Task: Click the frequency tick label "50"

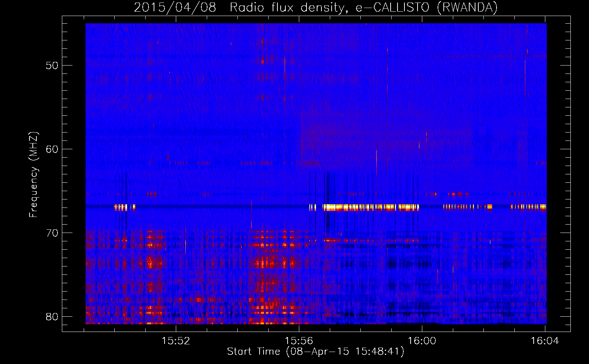Action: (52, 66)
